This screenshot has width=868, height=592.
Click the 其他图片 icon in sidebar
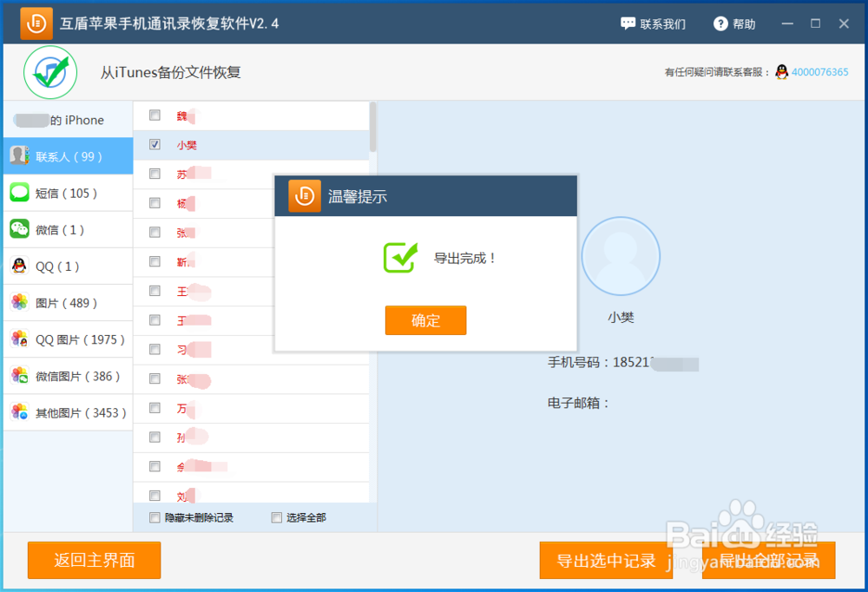pyautogui.click(x=19, y=411)
